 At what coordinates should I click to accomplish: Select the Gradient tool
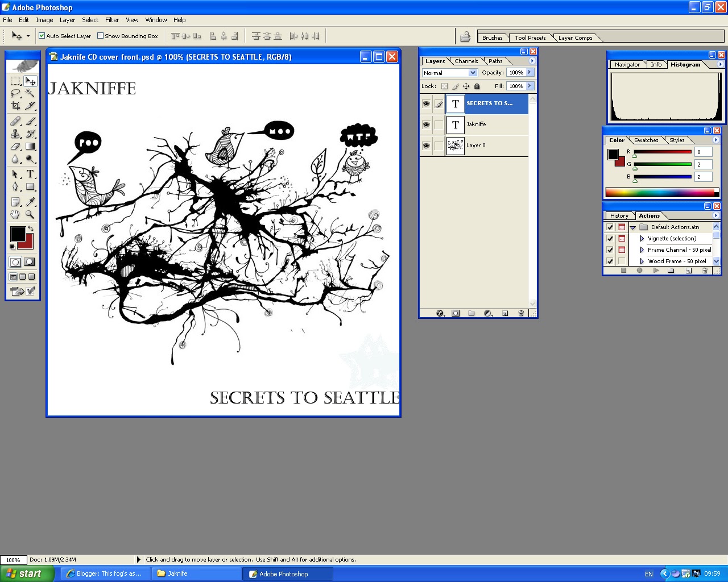(30, 146)
